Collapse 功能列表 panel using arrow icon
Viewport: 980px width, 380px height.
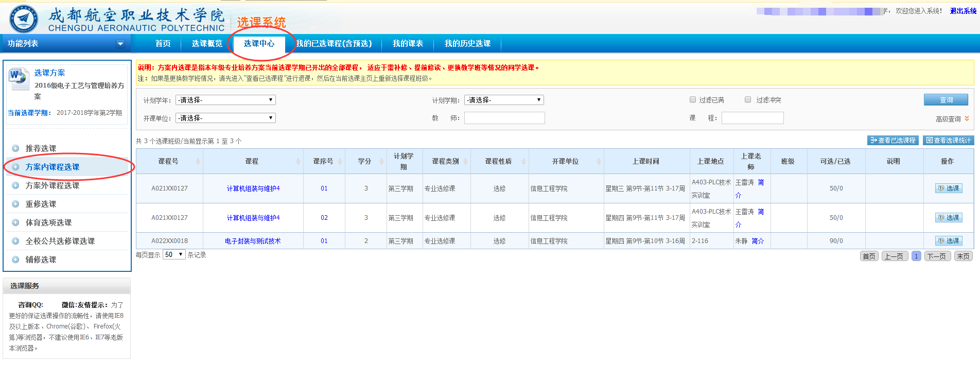click(120, 44)
